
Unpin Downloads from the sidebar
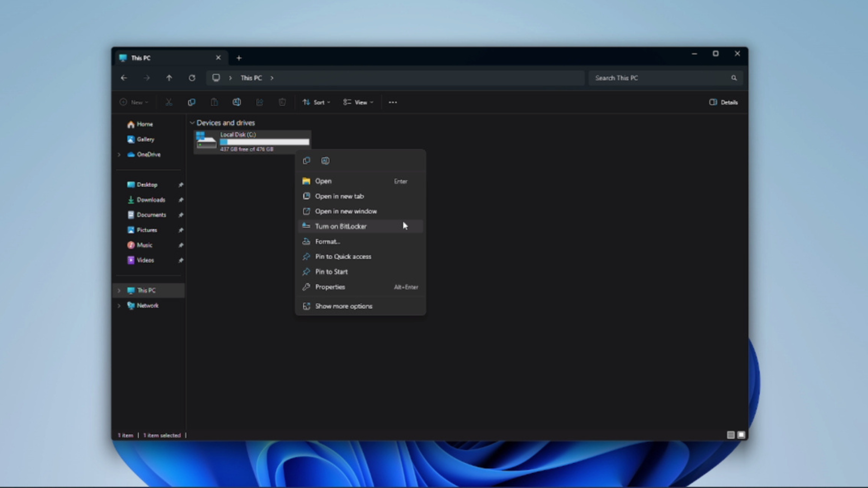tap(181, 200)
